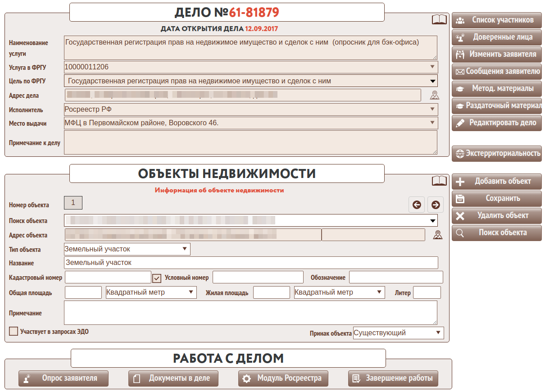Click the book icon in the case section
Image resolution: width=545 pixels, height=392 pixels.
(439, 19)
